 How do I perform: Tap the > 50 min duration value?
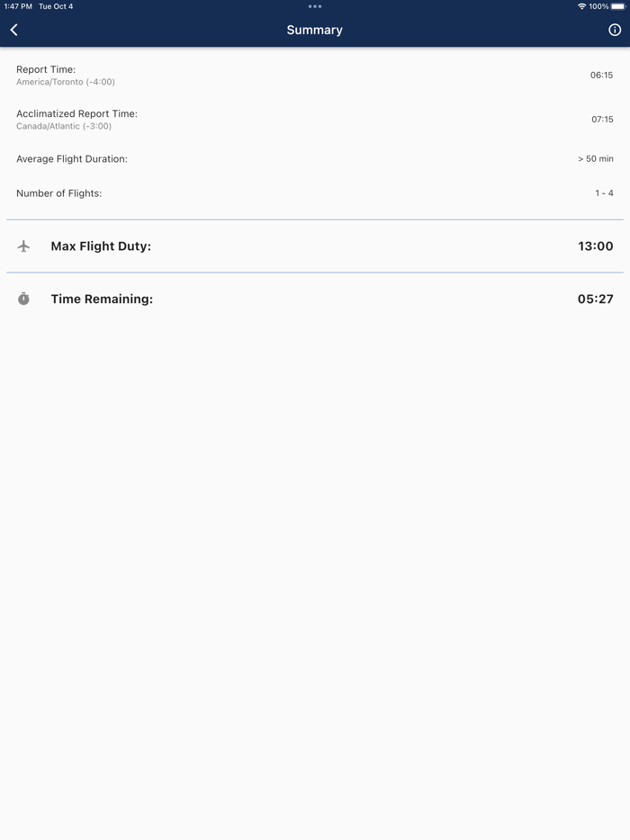[x=595, y=159]
